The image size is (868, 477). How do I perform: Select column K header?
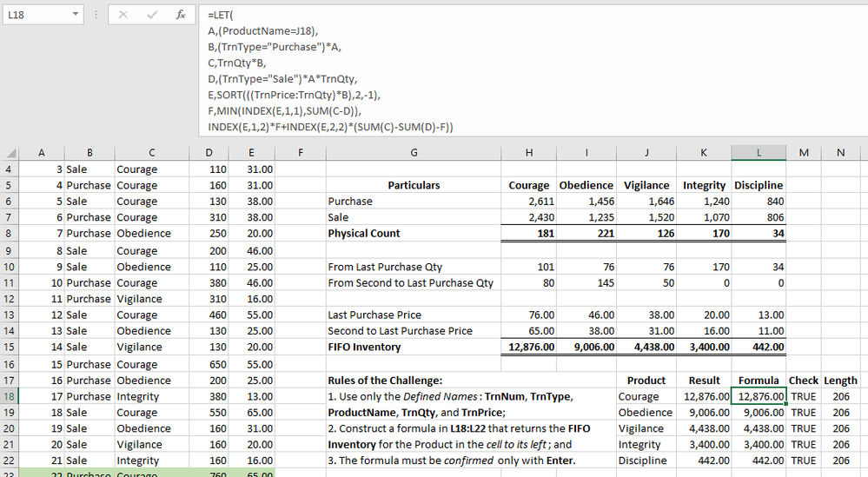click(x=704, y=153)
